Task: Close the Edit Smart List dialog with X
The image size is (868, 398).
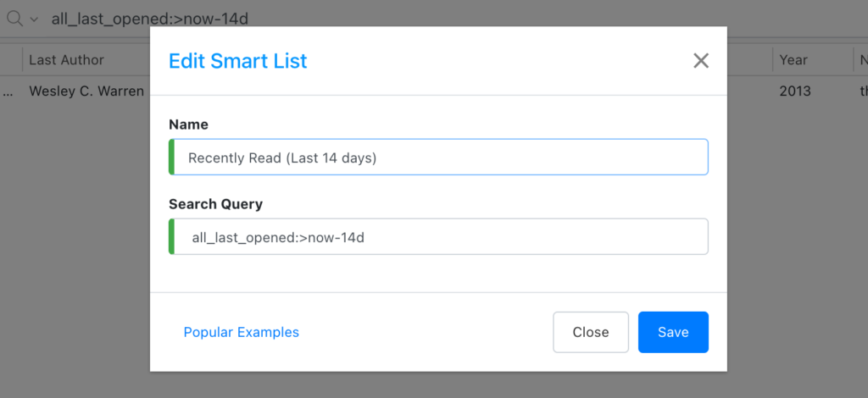Action: [700, 61]
